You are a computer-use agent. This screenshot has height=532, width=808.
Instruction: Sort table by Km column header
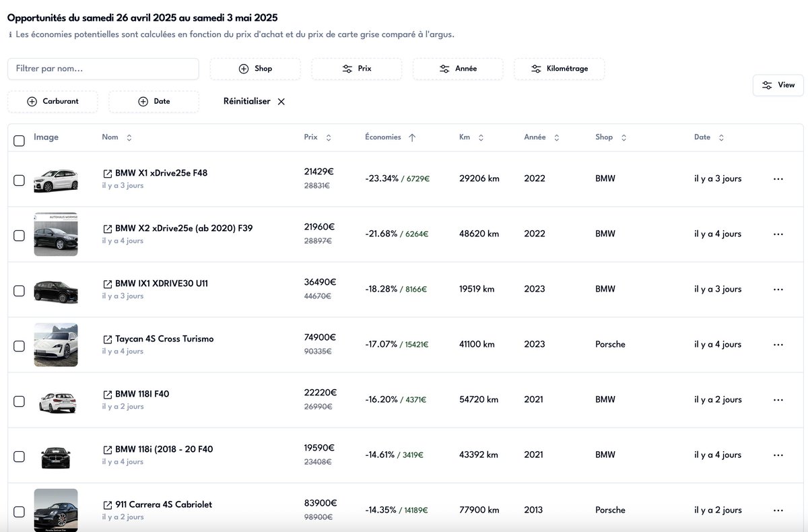coord(471,137)
